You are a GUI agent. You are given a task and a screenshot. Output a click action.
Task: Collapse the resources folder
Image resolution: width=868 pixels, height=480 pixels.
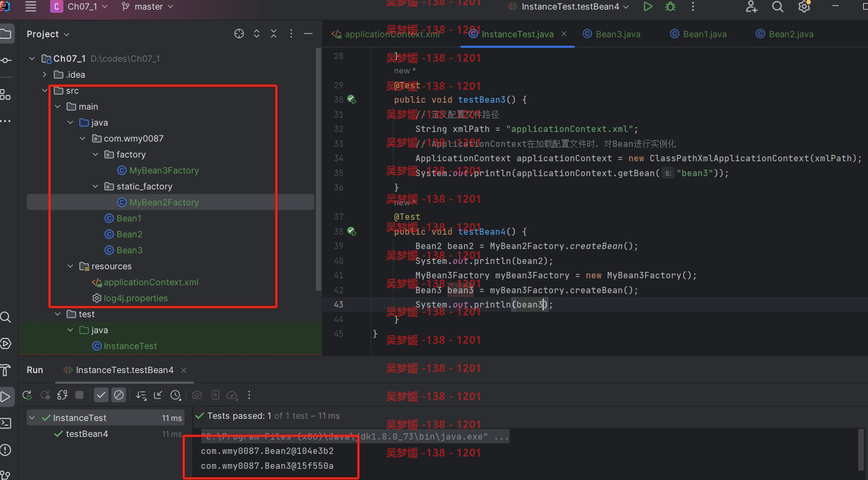[70, 266]
